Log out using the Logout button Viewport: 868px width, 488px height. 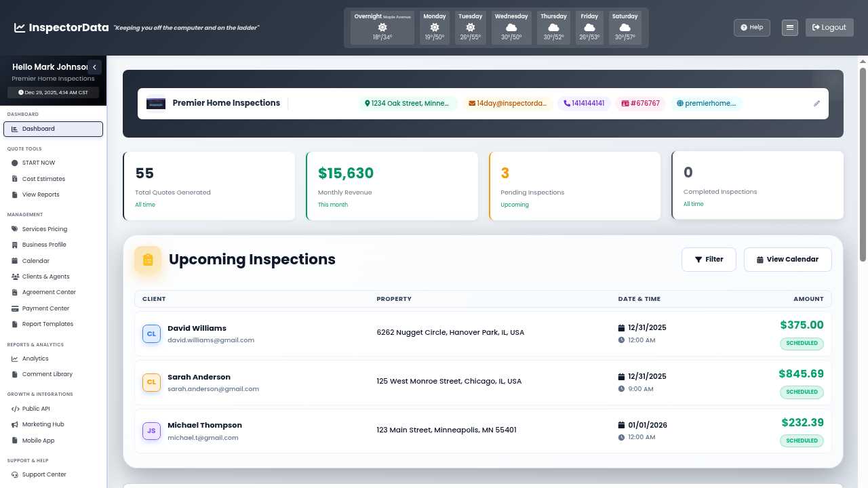[829, 27]
